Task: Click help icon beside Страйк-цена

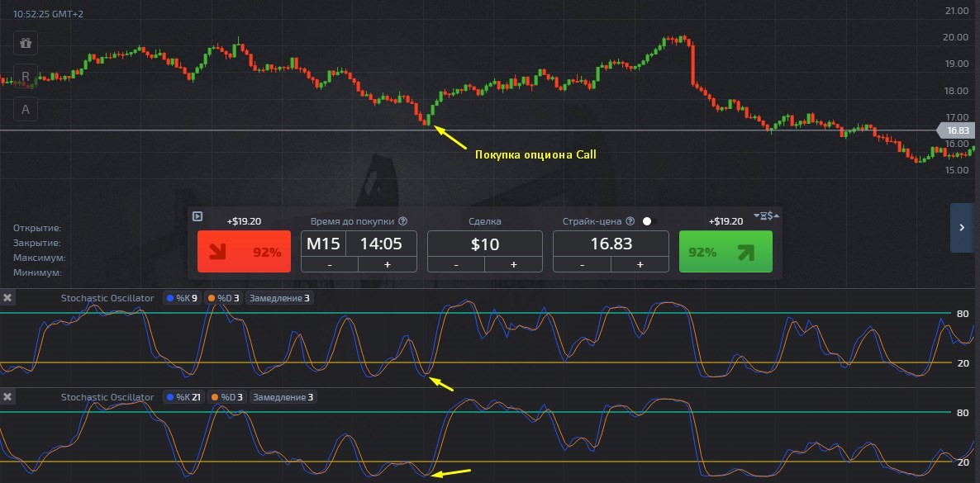Action: coord(630,221)
